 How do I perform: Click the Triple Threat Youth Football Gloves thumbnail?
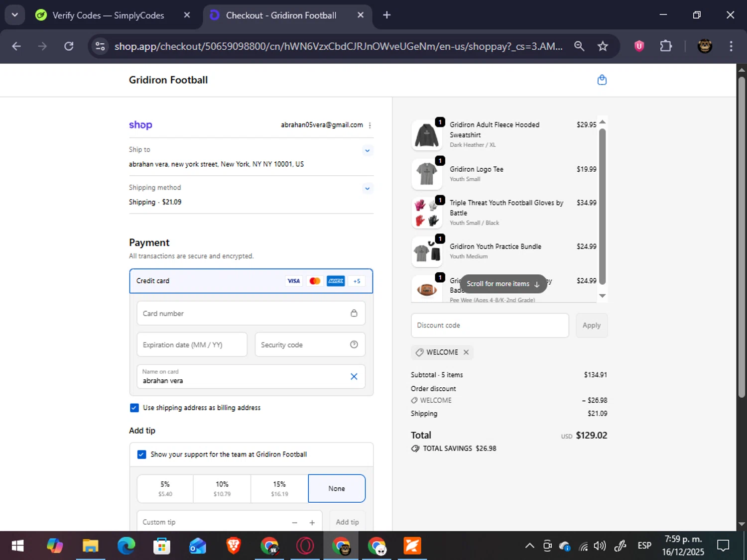pos(427,213)
